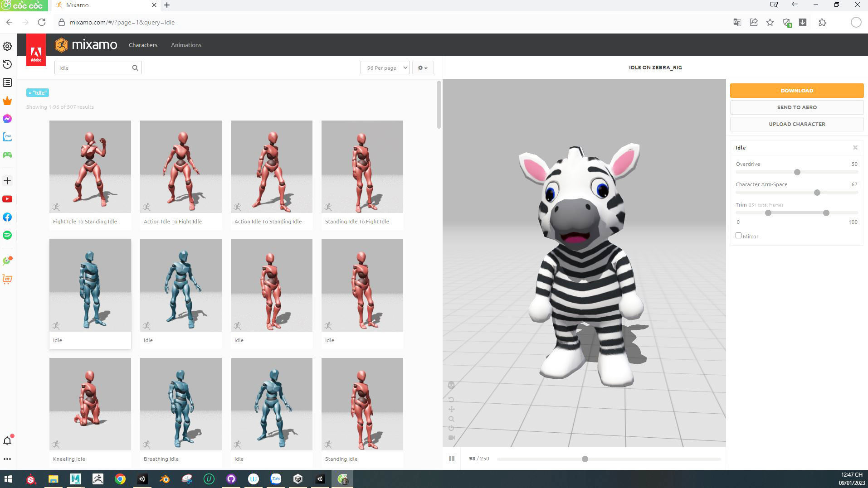Click the zoom magnifier icon in viewport
Image resolution: width=868 pixels, height=488 pixels.
451,419
